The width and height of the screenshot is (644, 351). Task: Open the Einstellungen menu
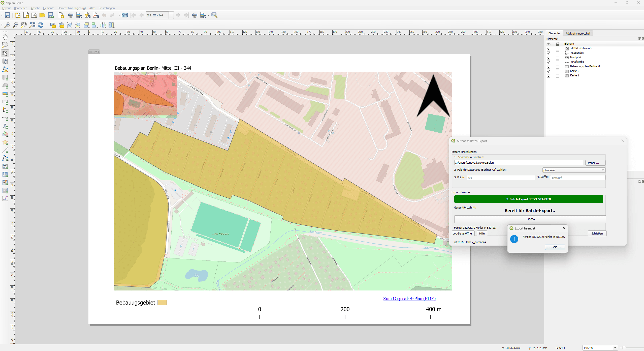click(x=107, y=8)
